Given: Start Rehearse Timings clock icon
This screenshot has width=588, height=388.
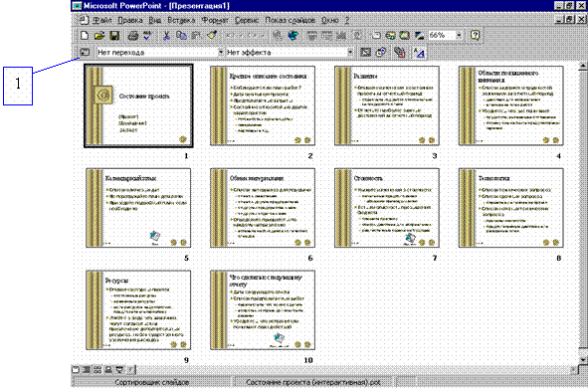Looking at the screenshot, I should click(381, 53).
